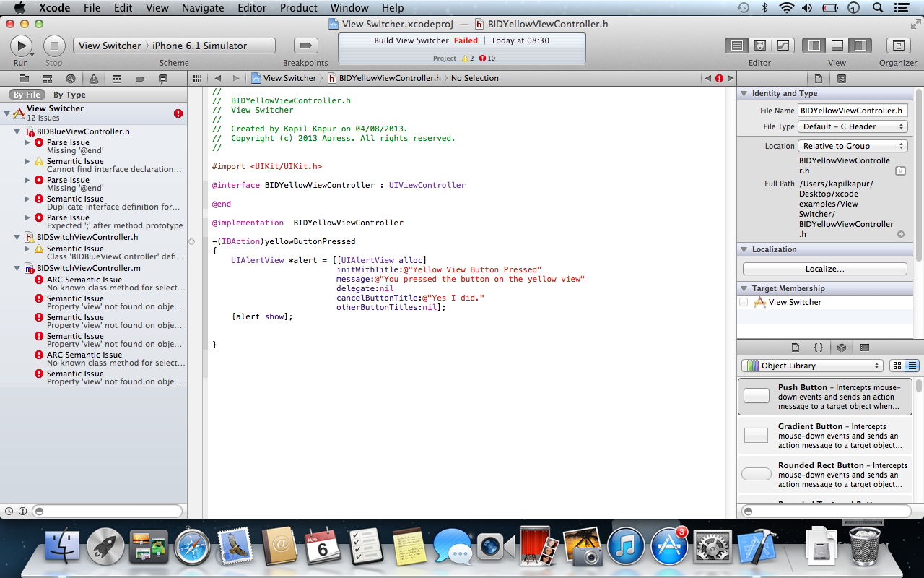924x578 pixels.
Task: Click View Switcher in the jump bar
Action: [x=284, y=78]
